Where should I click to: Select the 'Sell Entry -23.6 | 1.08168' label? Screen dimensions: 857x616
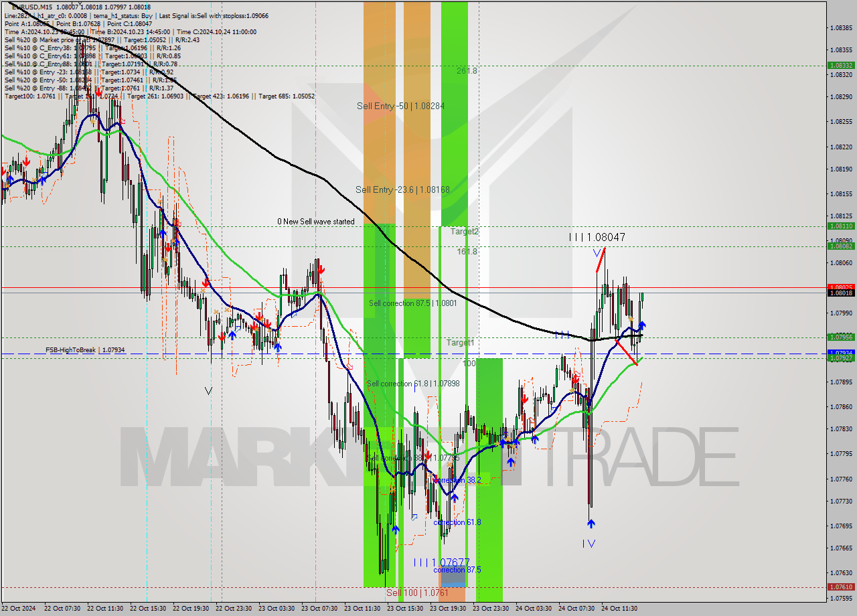coord(402,189)
